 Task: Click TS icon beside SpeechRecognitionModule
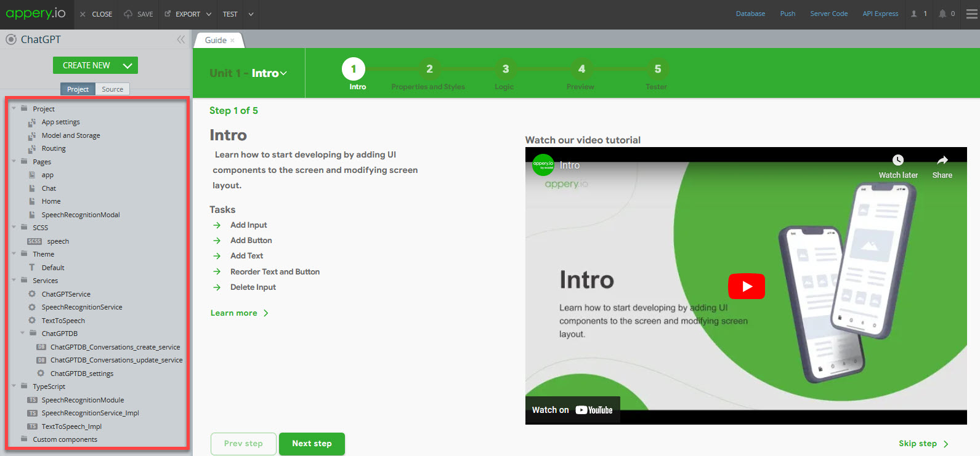[x=33, y=400]
